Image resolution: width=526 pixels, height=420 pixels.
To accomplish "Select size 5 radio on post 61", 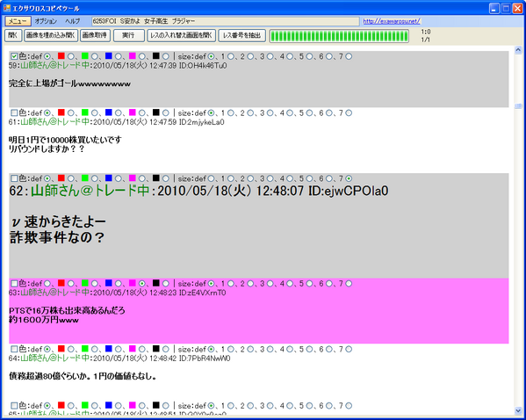I will coord(309,112).
